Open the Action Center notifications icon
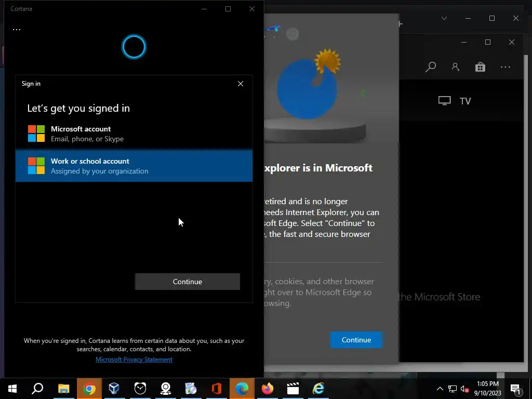Screen dimensions: 532x399 (x=516, y=389)
